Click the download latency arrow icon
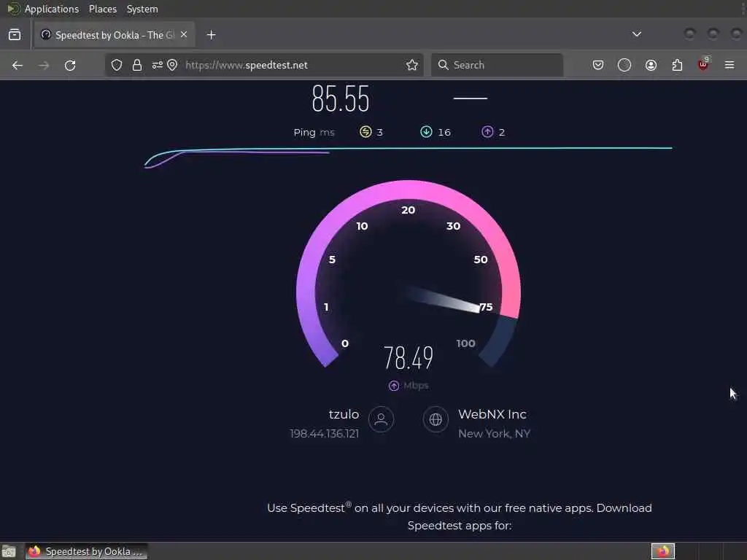This screenshot has height=560, width=747. click(426, 132)
